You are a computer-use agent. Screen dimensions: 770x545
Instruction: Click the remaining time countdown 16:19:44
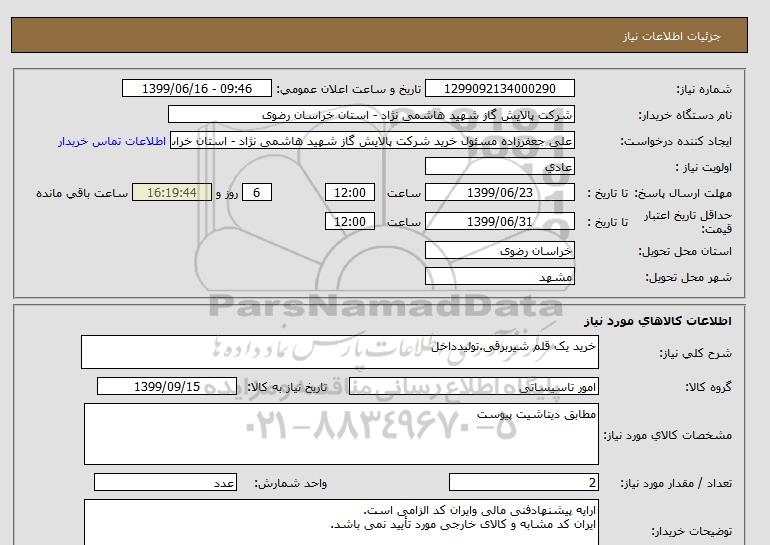tap(172, 192)
